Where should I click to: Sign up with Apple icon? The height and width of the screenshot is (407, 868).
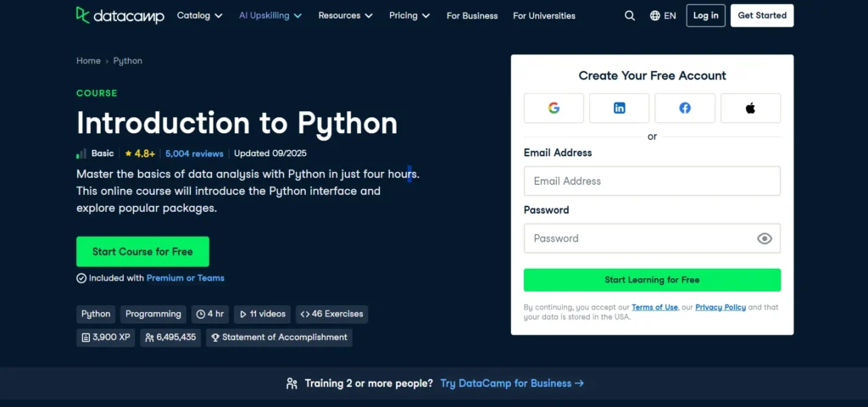tap(750, 108)
